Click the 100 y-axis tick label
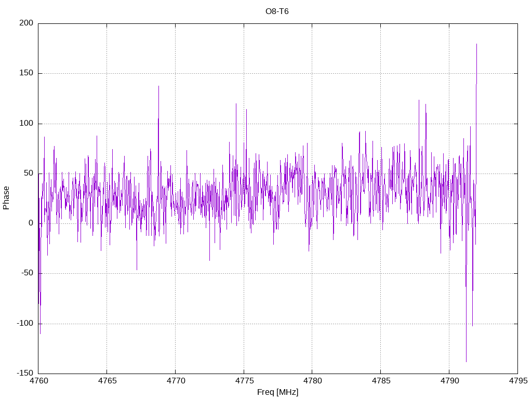 [x=26, y=123]
